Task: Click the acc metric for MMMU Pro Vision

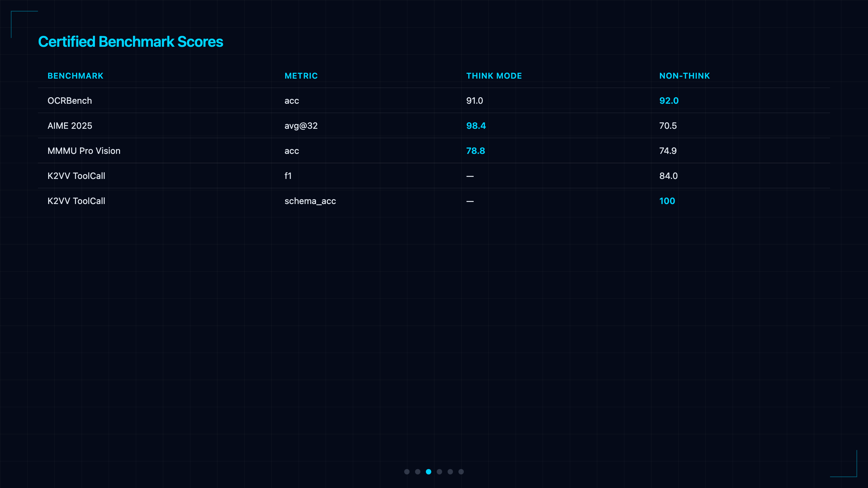Action: 292,151
